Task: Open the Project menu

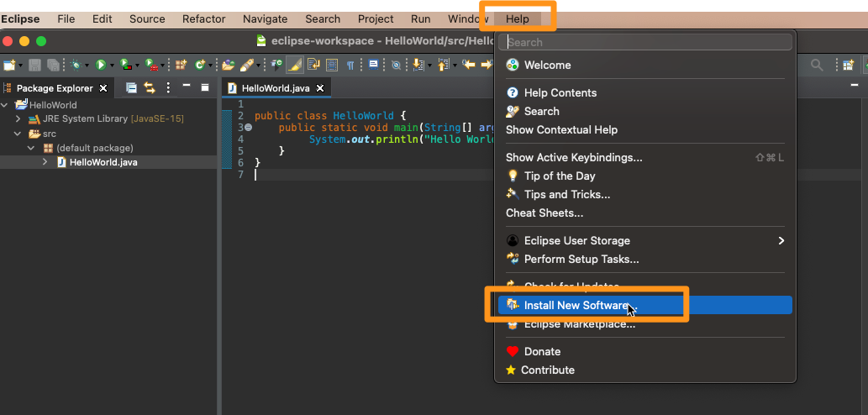Action: point(376,18)
